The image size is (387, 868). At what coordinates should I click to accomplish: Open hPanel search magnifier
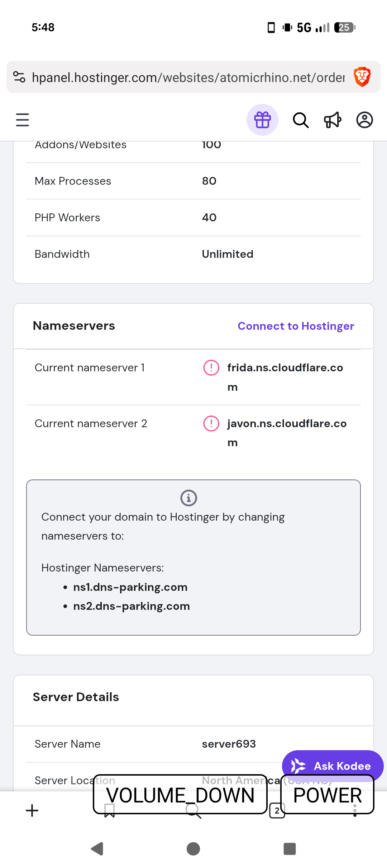tap(301, 120)
